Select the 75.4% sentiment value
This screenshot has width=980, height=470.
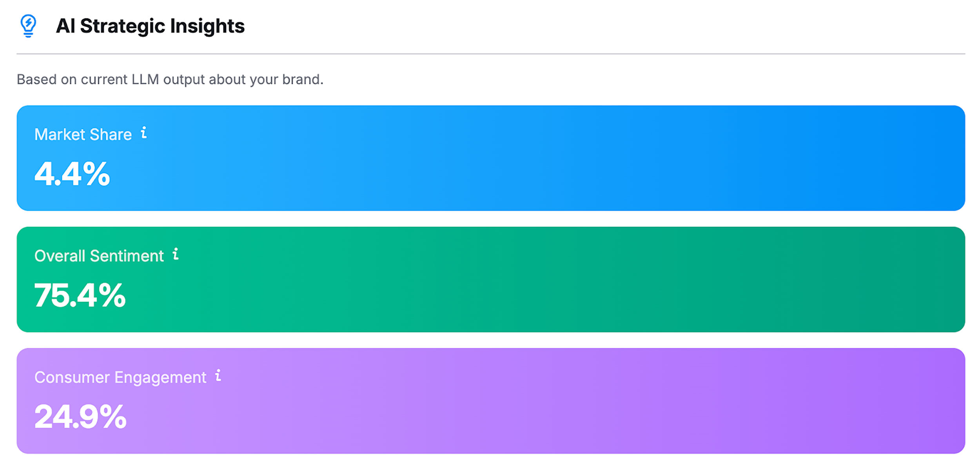click(x=80, y=295)
